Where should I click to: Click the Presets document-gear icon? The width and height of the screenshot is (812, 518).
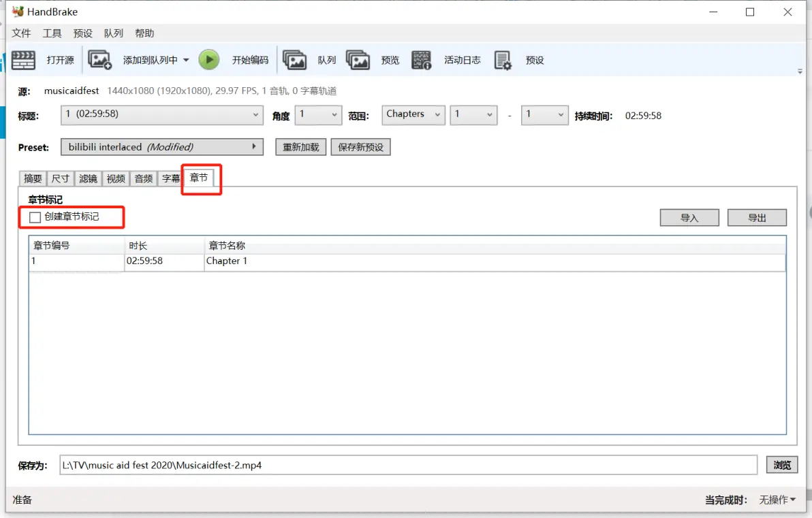502,60
